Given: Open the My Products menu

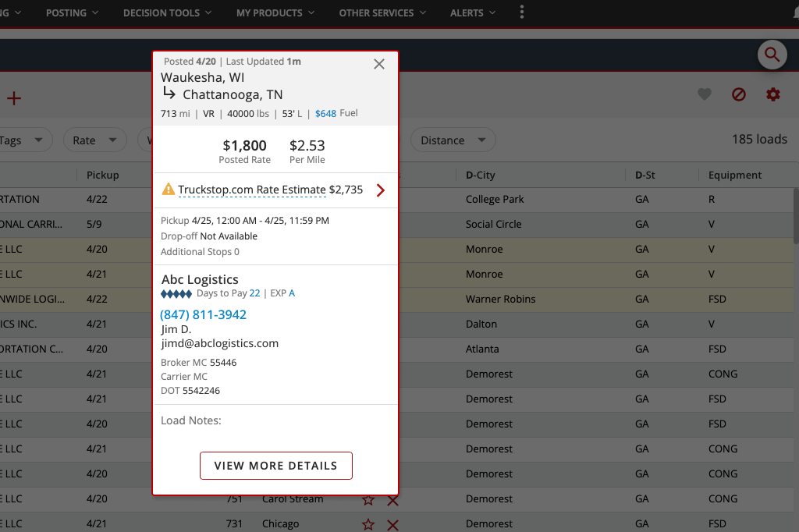Looking at the screenshot, I should (x=275, y=12).
